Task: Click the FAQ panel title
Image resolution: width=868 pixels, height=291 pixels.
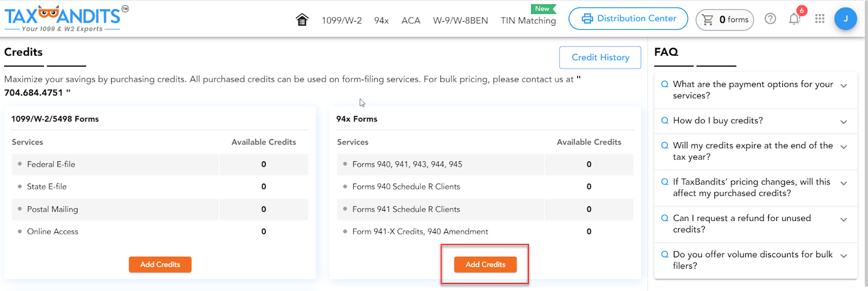Action: [x=666, y=52]
